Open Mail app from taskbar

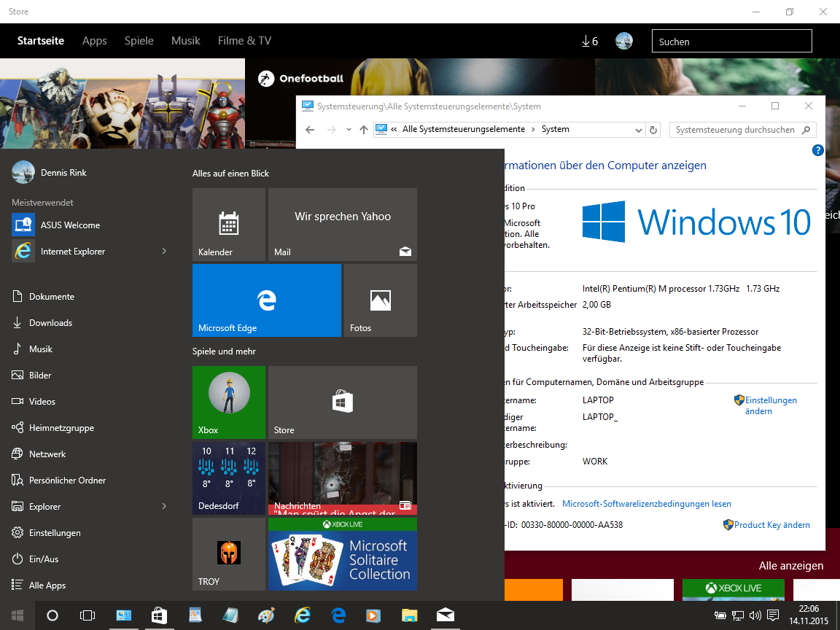(446, 615)
